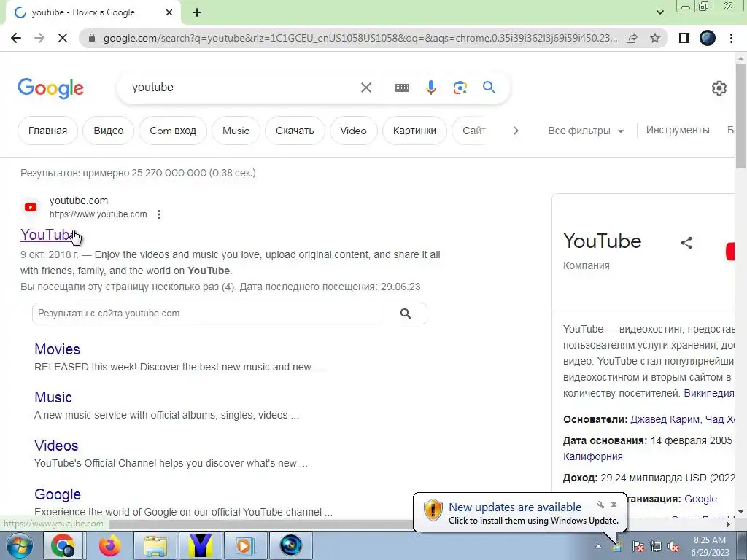The image size is (747, 560).
Task: Click the horizontal page scrollbar
Action: point(260,524)
